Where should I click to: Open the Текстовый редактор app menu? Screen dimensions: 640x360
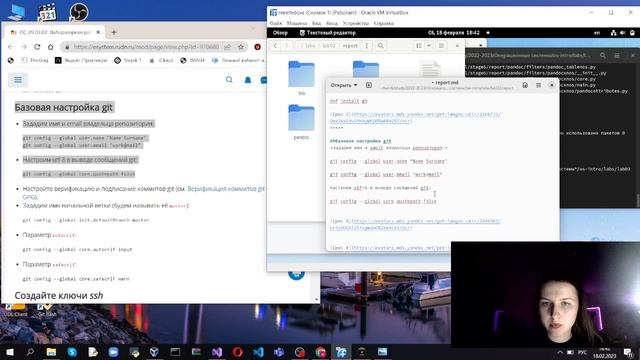point(328,33)
